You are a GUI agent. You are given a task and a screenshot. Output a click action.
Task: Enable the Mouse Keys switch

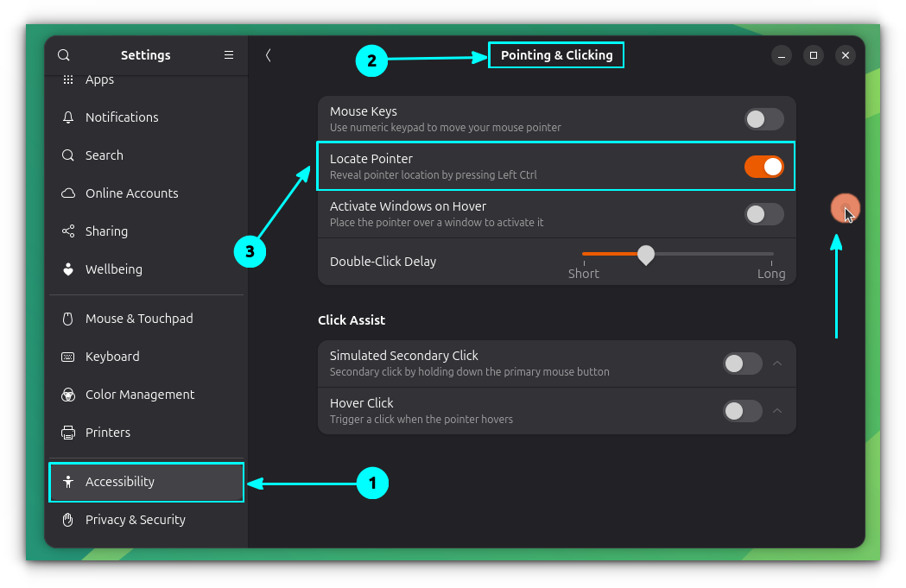[x=763, y=119]
